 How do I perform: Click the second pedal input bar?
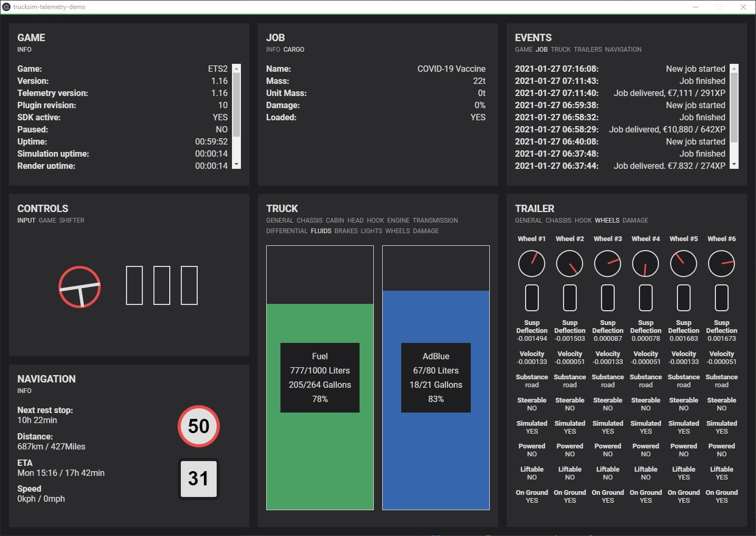[162, 285]
